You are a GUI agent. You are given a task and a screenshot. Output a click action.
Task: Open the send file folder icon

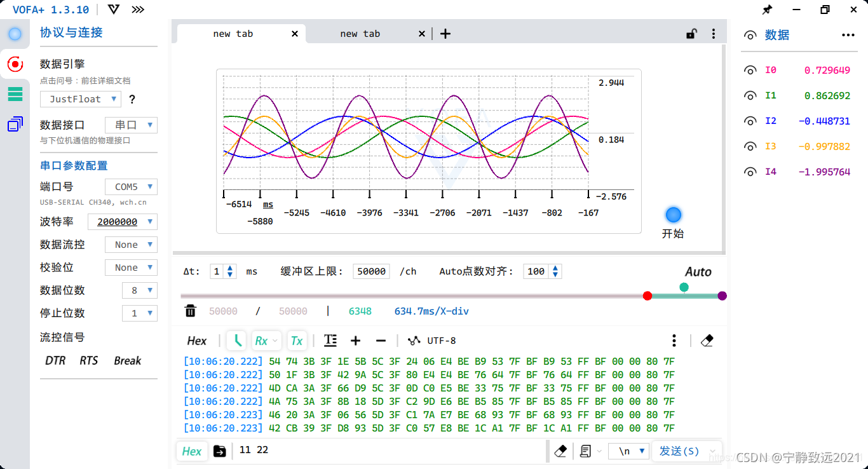pos(220,451)
